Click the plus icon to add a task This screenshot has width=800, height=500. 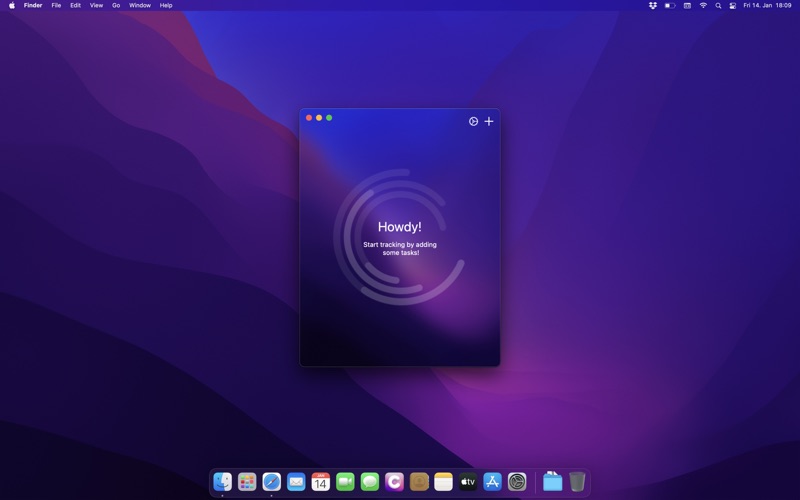tap(489, 121)
